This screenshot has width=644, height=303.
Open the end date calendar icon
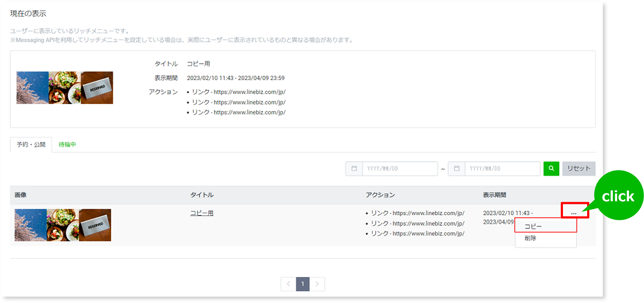coord(457,168)
